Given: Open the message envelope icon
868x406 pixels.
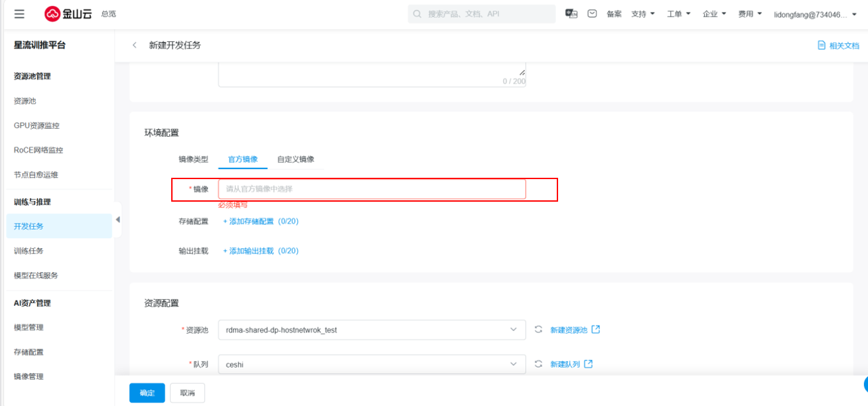Looking at the screenshot, I should 592,14.
